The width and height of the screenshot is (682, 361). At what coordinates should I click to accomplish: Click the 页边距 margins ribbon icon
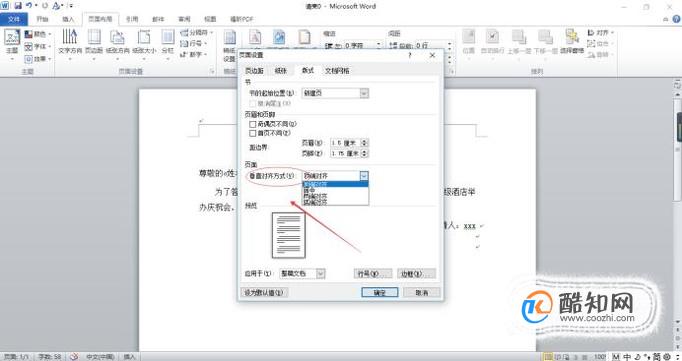[x=94, y=42]
